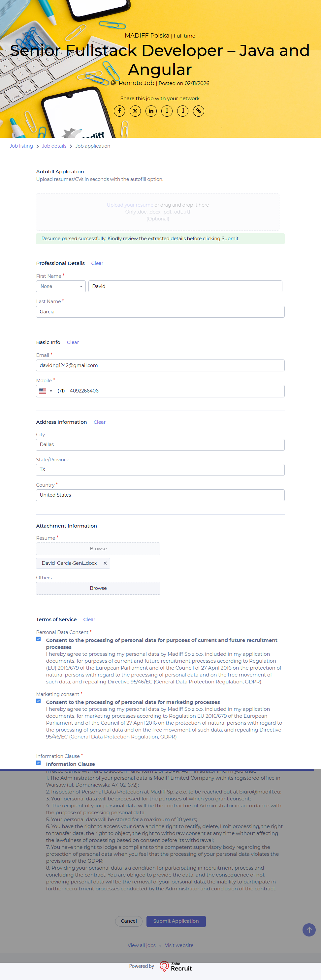This screenshot has width=321, height=980.
Task: Click Cancel button
Action: pyautogui.click(x=129, y=921)
